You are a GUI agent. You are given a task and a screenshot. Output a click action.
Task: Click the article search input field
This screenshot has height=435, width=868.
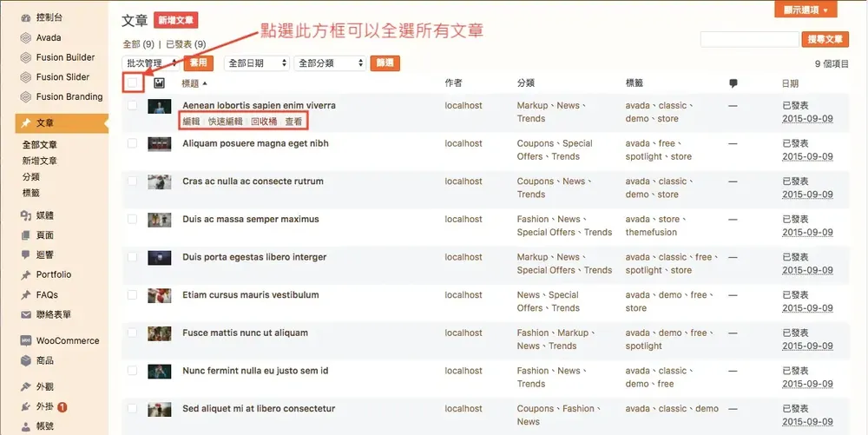point(750,39)
